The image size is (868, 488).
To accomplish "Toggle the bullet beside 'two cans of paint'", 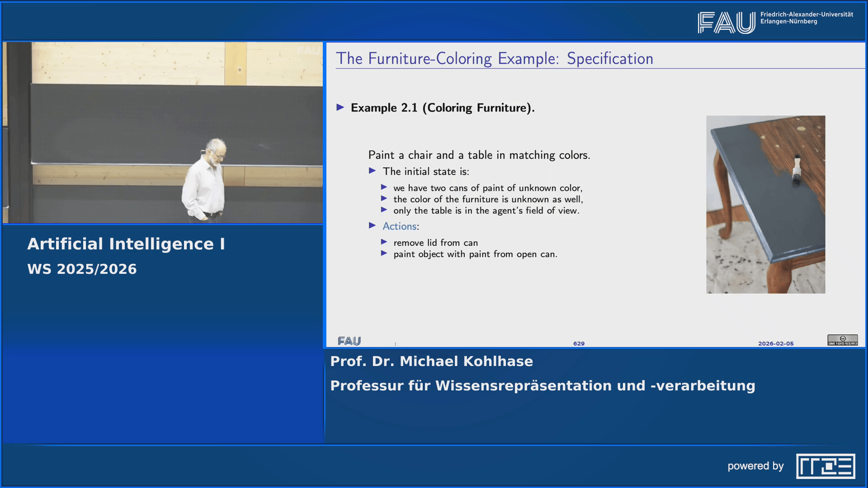I will (x=385, y=188).
